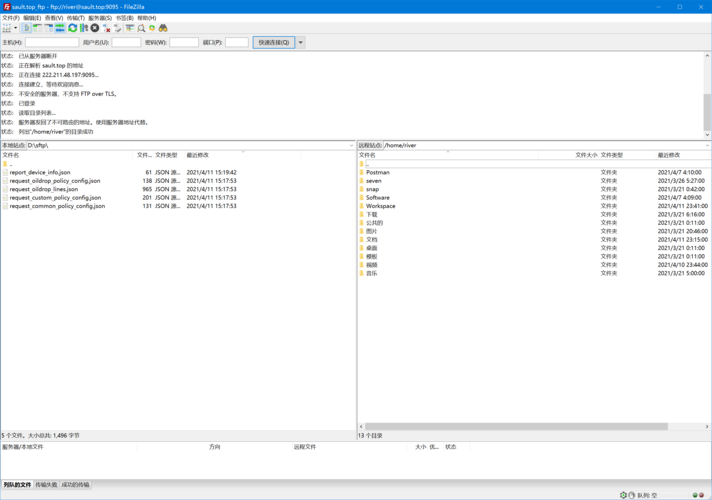Open quick connect history dropdown arrow
The height and width of the screenshot is (500, 712).
pyautogui.click(x=300, y=43)
